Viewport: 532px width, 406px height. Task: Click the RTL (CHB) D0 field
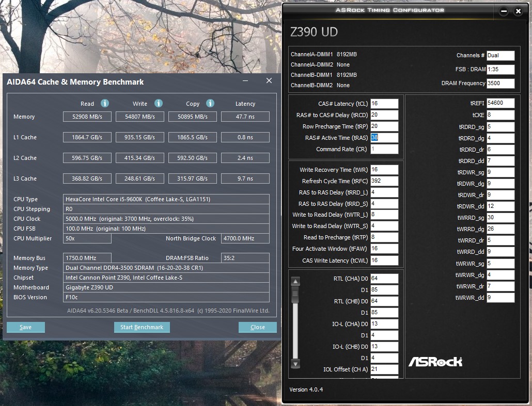[x=384, y=301]
